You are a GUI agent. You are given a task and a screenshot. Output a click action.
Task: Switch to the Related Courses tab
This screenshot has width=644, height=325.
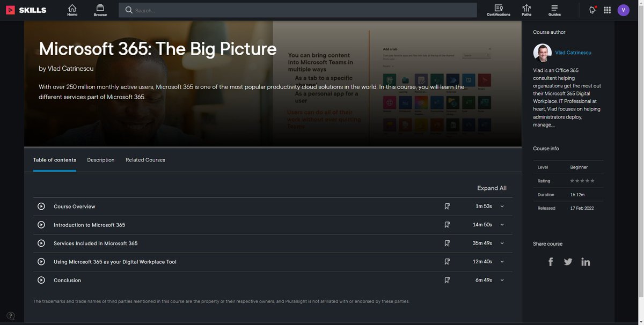coord(145,160)
